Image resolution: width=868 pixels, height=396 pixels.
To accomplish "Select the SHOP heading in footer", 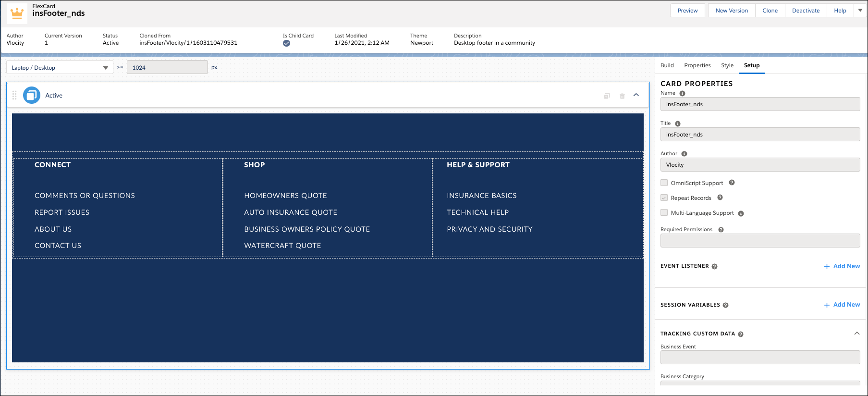I will tap(255, 165).
